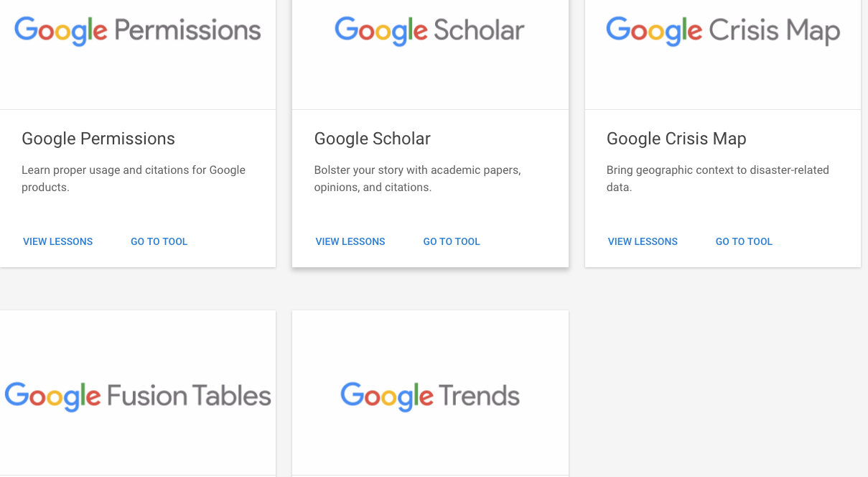Select the 'Google Crisis Map' card title
868x477 pixels.
click(x=676, y=139)
